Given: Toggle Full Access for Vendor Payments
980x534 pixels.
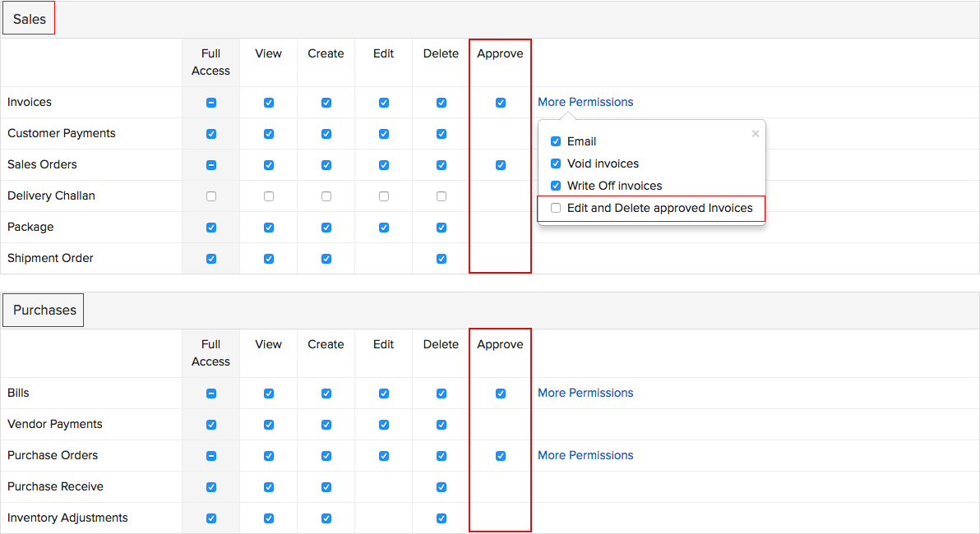Looking at the screenshot, I should [210, 424].
